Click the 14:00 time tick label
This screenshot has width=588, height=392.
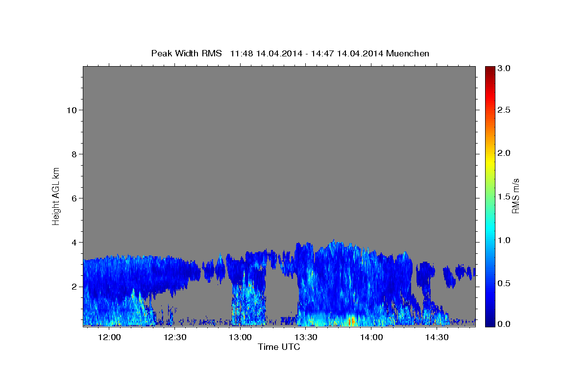tap(371, 338)
